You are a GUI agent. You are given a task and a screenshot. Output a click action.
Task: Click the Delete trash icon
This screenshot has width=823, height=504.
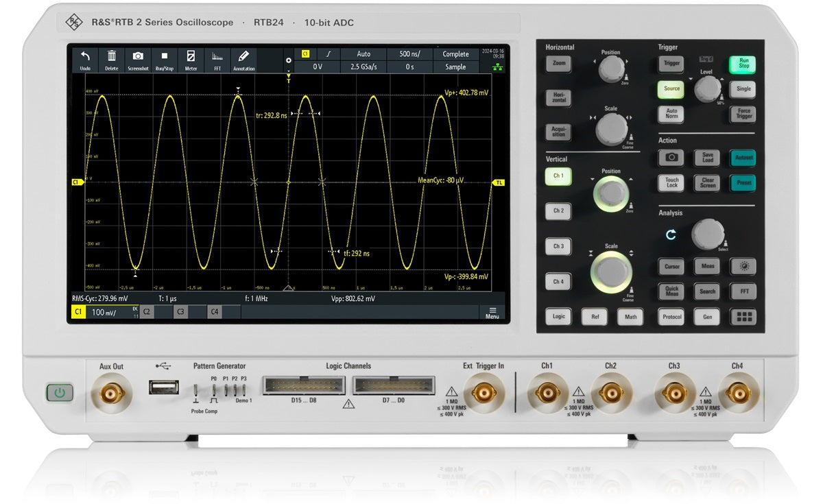coord(111,60)
